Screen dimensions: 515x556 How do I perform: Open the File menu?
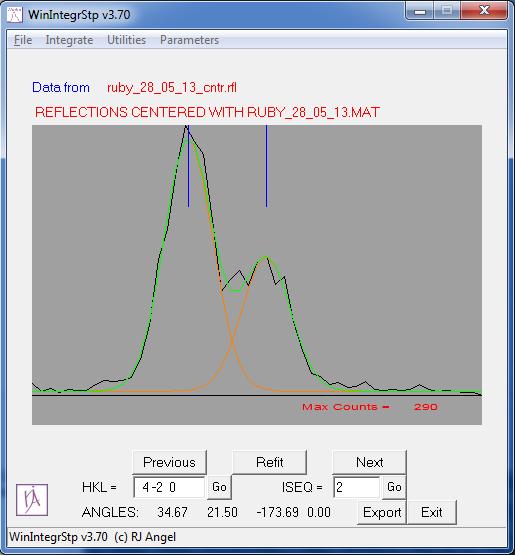click(23, 40)
